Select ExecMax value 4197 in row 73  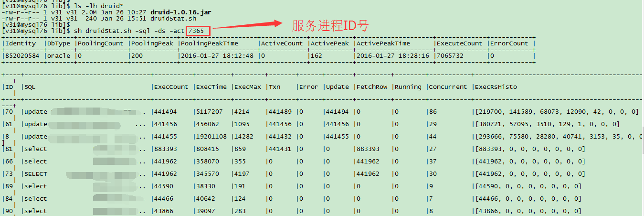coord(242,174)
